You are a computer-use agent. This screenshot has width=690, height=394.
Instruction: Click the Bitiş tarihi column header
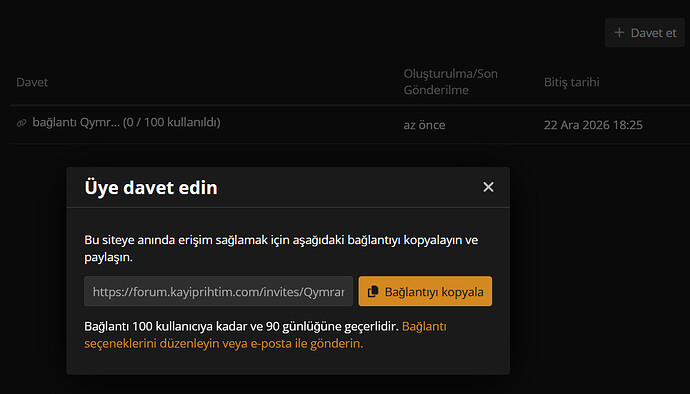pos(572,82)
